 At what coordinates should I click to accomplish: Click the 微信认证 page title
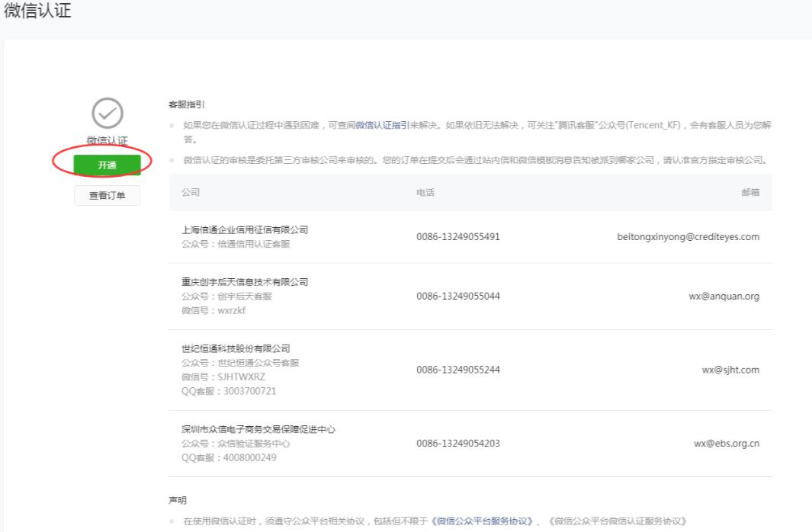point(38,13)
